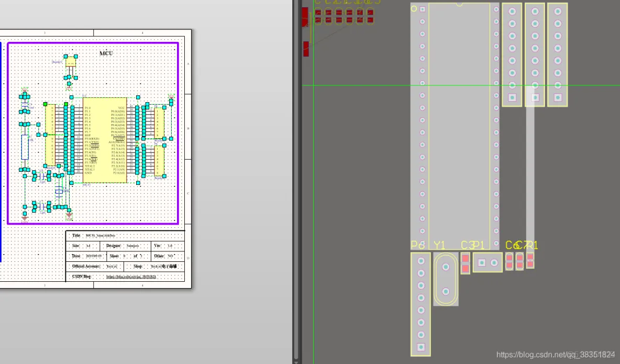The height and width of the screenshot is (364, 620).
Task: Click the vertical scrollbar between the two panes
Action: 296,183
